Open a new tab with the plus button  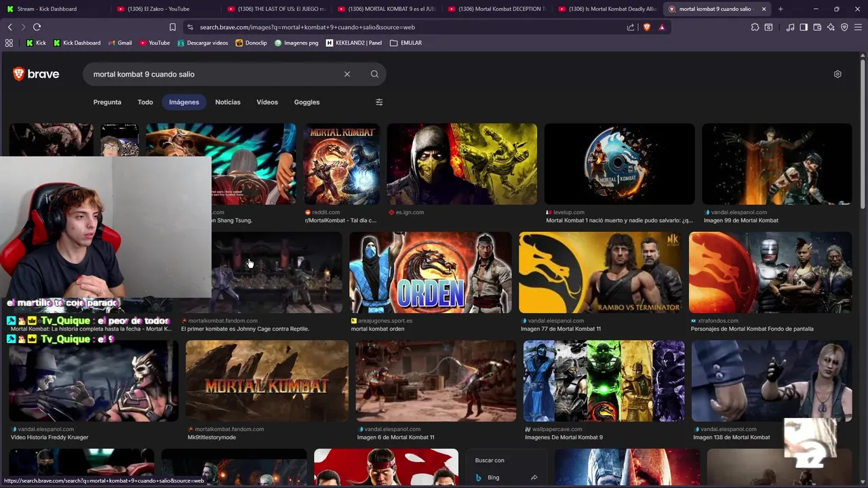pyautogui.click(x=781, y=9)
